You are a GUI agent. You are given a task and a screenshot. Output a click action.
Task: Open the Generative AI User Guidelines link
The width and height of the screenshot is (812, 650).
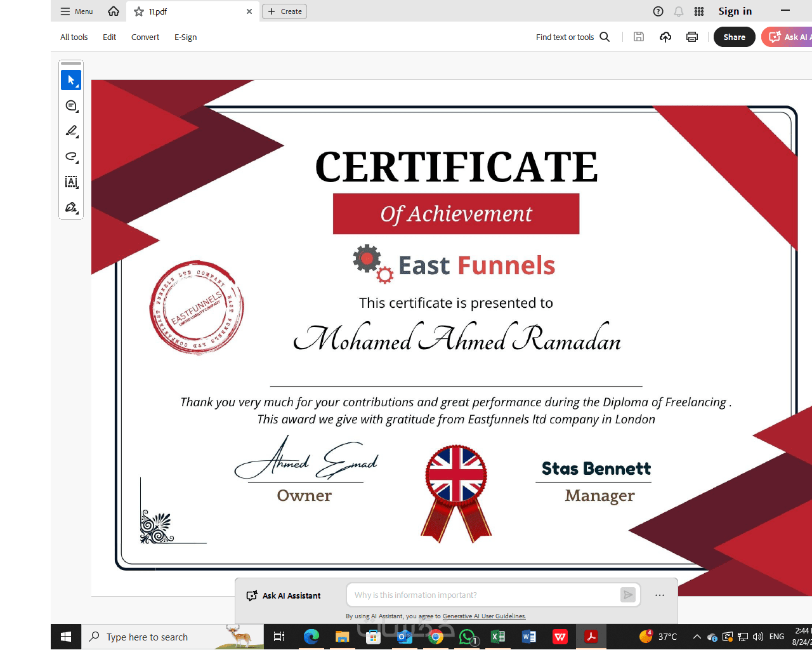[x=484, y=616]
